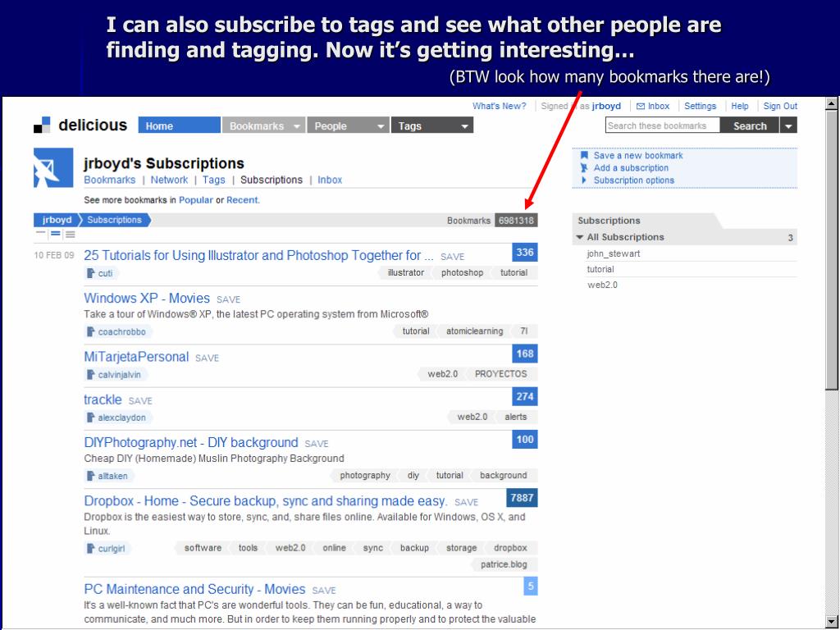Expand Subscription options disclosure triangle
The height and width of the screenshot is (630, 840).
584,180
